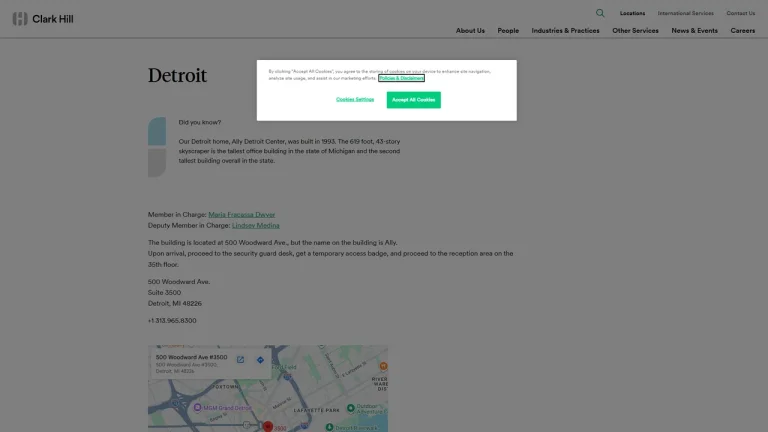Viewport: 768px width, 432px height.
Task: Click the 500 Woodward Ave #3500 map title
Action: coord(192,357)
